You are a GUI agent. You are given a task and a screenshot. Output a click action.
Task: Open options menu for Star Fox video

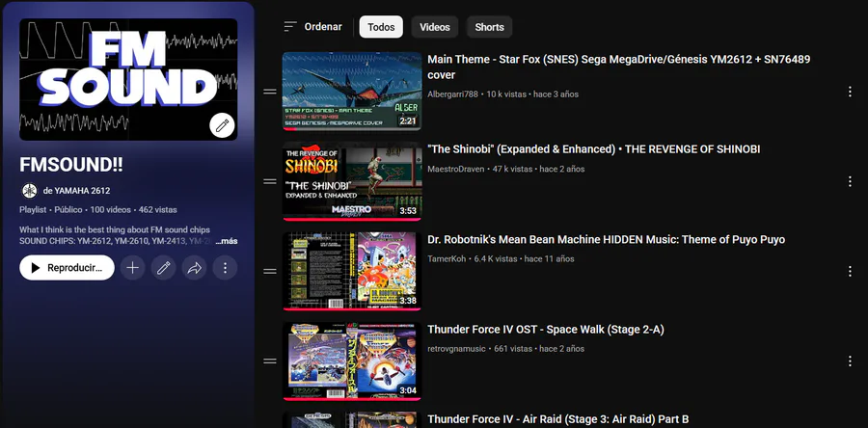pyautogui.click(x=850, y=92)
